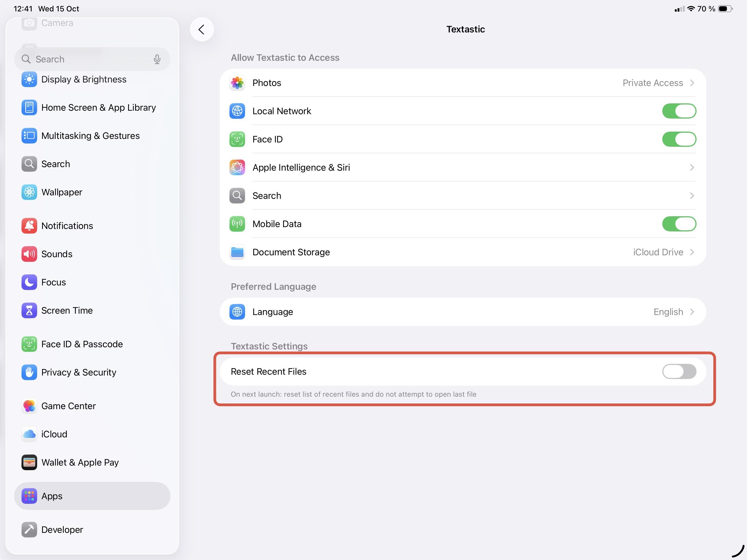The width and height of the screenshot is (747, 560).
Task: Click the sidebar Search input field
Action: click(x=88, y=59)
